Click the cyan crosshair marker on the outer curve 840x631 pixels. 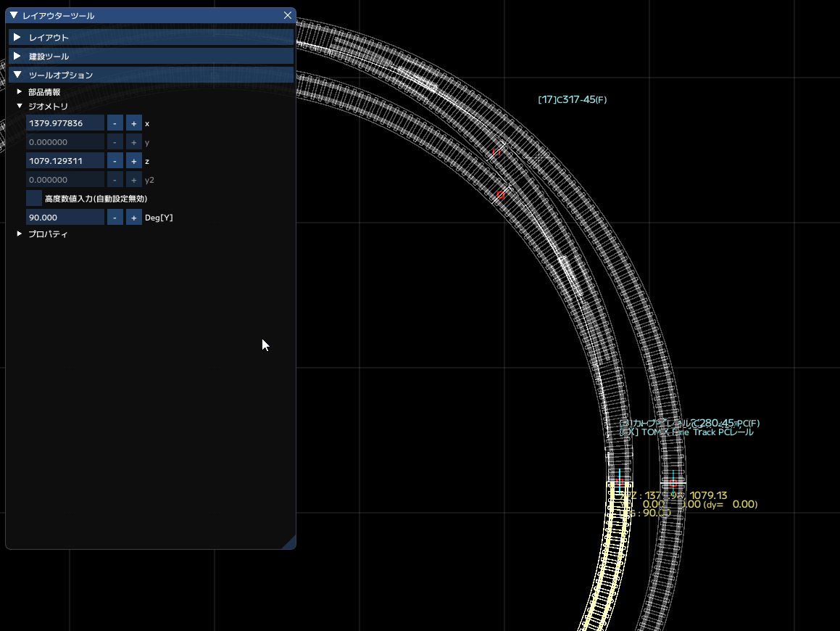tap(539, 157)
